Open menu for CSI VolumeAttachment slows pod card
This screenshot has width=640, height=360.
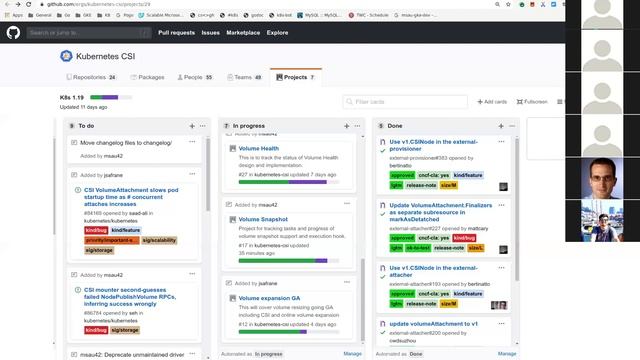192,174
